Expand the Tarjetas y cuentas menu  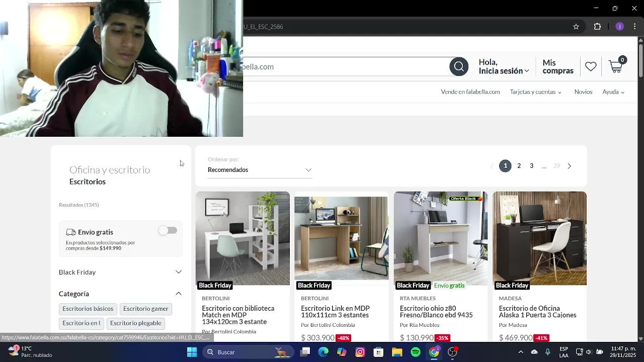pos(535,92)
